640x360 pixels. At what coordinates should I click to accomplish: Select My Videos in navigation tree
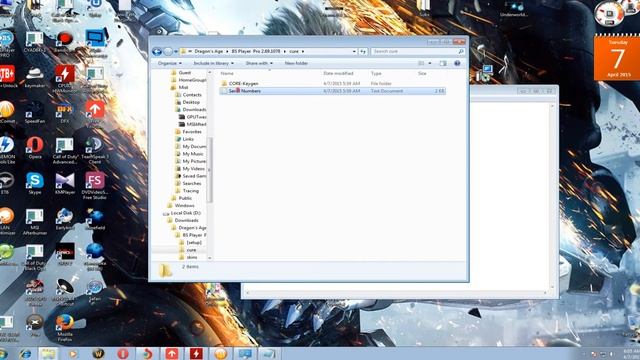(193, 169)
